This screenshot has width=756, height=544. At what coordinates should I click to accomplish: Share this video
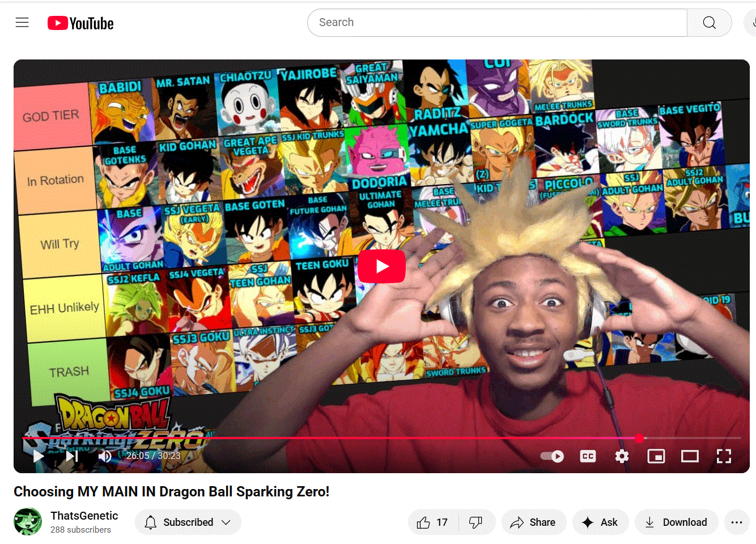tap(533, 522)
